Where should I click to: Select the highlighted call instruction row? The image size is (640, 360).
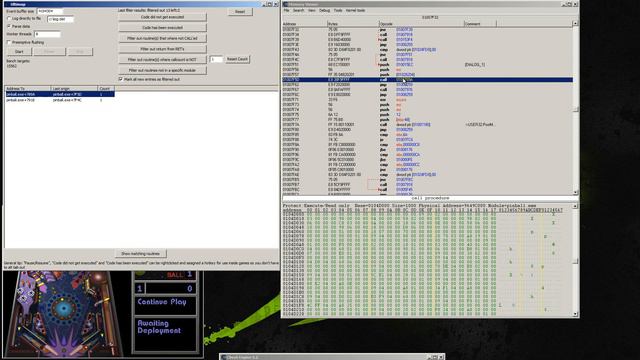[x=427, y=80]
